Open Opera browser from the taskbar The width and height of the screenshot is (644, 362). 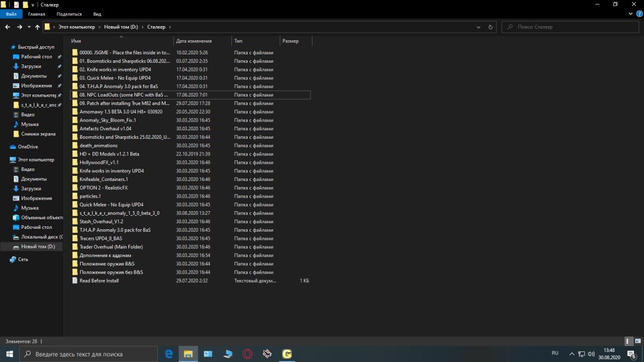(x=248, y=354)
